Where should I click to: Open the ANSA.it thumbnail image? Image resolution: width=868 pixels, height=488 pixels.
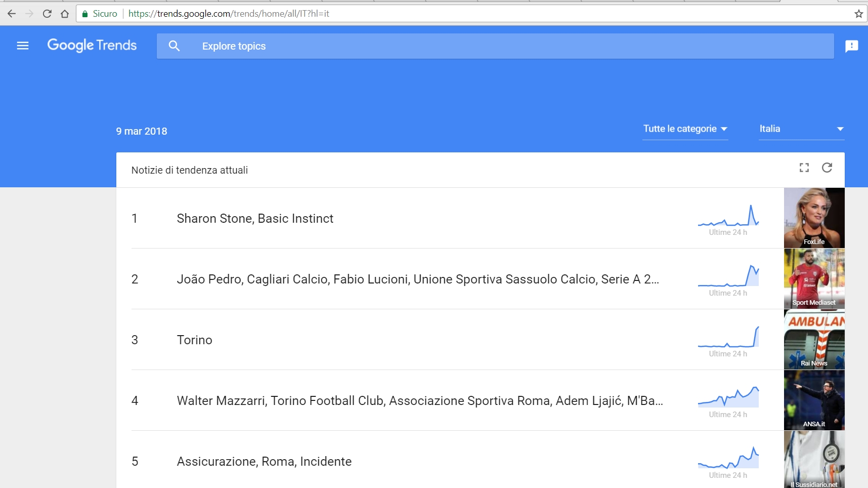tap(814, 400)
